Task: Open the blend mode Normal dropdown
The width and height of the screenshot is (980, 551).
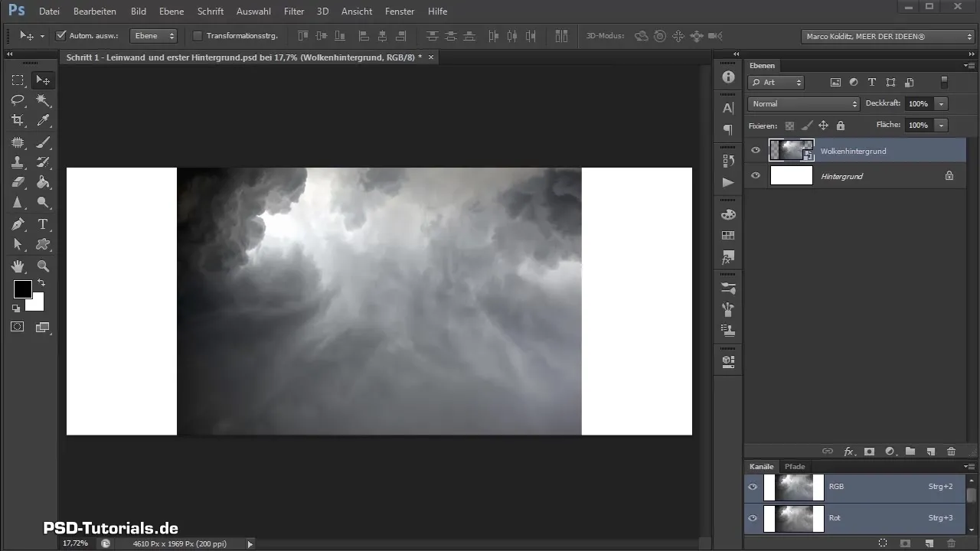Action: [803, 103]
